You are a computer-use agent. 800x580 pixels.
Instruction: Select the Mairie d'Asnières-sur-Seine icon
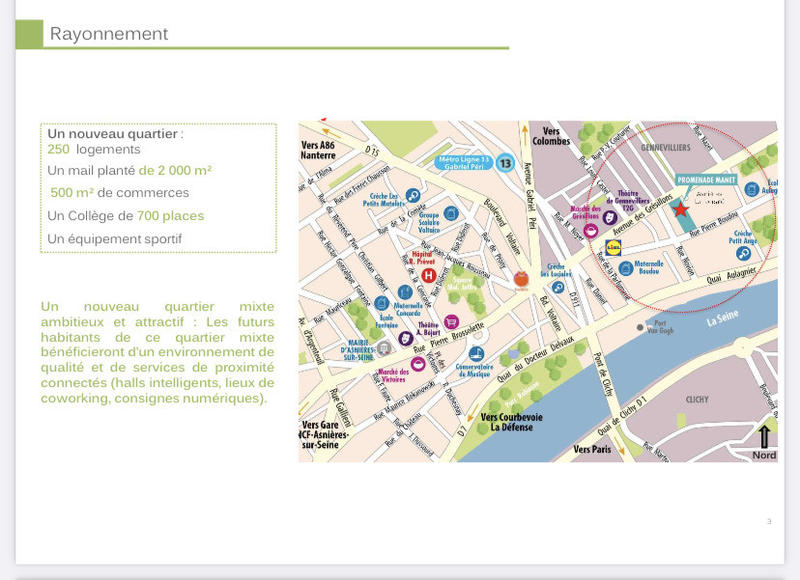[x=384, y=348]
